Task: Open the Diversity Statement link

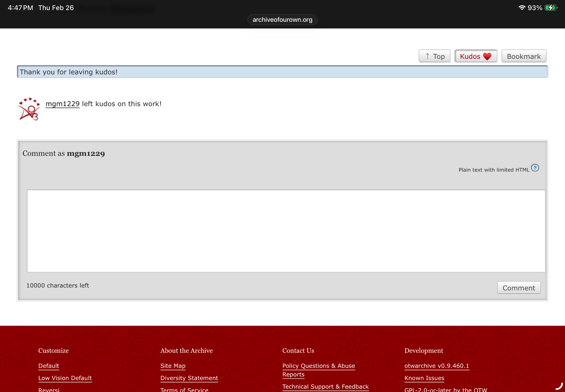Action: [189, 378]
